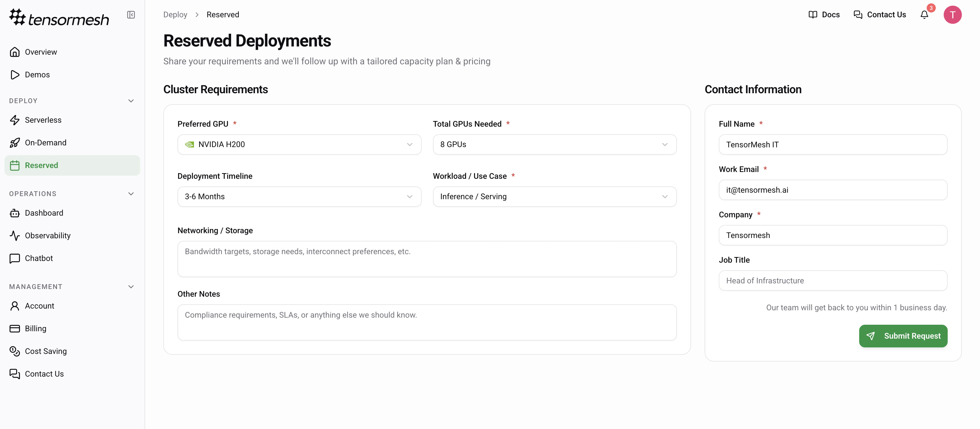The height and width of the screenshot is (429, 980).
Task: Click the On-Demand rocket icon
Action: click(x=14, y=143)
